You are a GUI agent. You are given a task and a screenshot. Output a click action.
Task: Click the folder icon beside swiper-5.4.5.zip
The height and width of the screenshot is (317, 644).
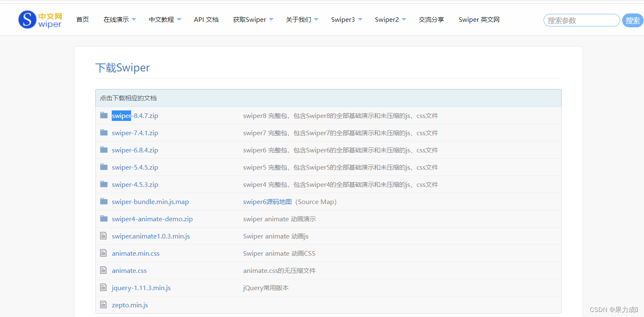pos(104,167)
